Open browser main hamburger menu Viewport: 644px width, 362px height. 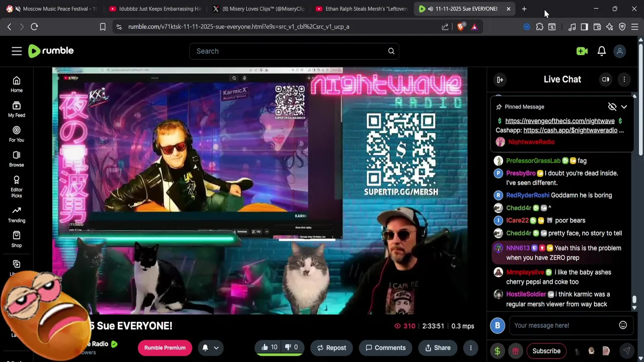point(635,27)
